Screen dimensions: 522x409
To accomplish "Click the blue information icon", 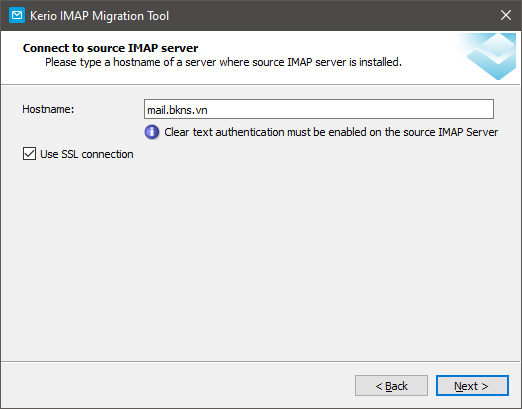I will click(x=152, y=132).
